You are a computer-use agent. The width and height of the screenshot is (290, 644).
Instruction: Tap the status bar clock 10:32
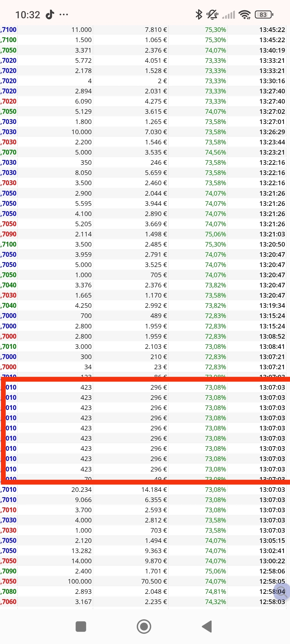pyautogui.click(x=28, y=14)
